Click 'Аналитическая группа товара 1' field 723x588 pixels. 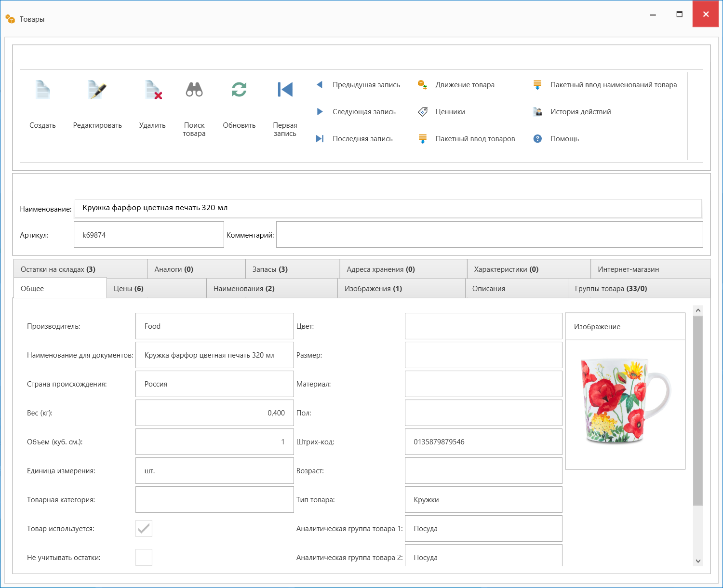(x=483, y=529)
